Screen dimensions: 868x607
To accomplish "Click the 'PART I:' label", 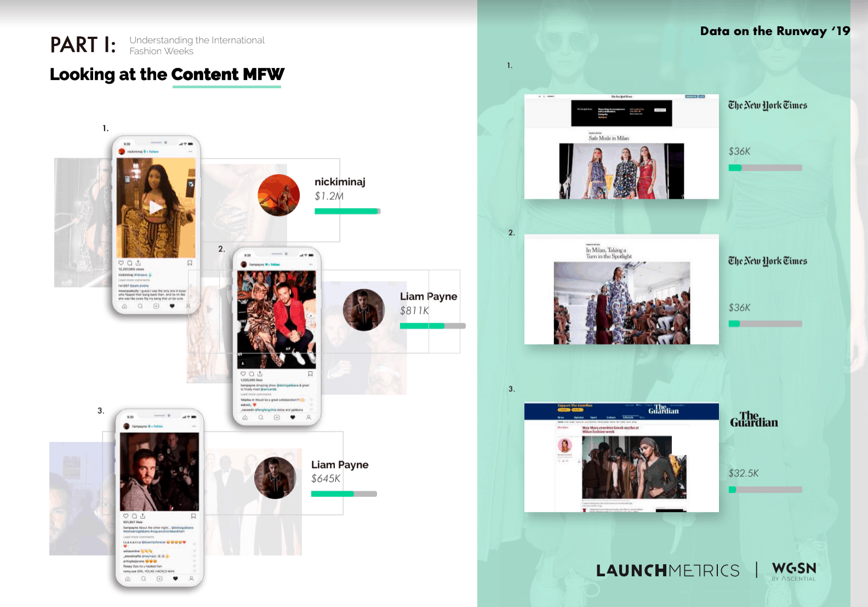I will click(83, 45).
